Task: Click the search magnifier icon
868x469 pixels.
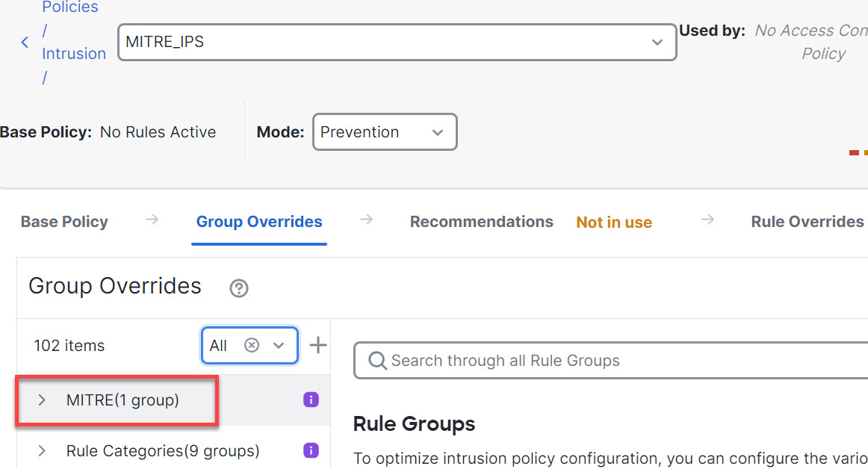Action: [x=378, y=361]
